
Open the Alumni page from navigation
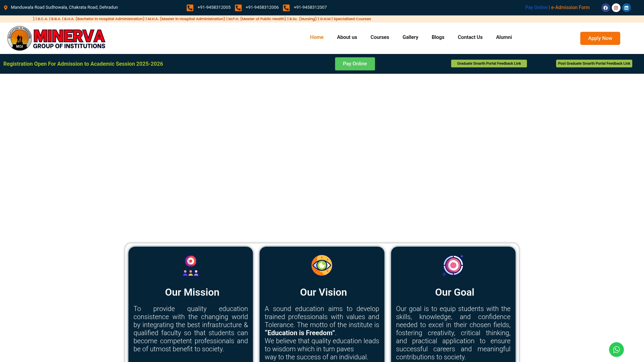tap(504, 37)
